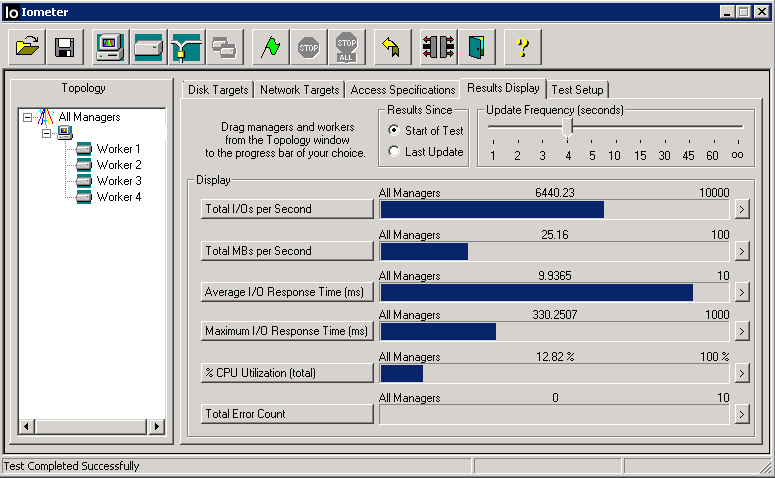
Task: Save test configuration floppy icon
Action: [65, 47]
